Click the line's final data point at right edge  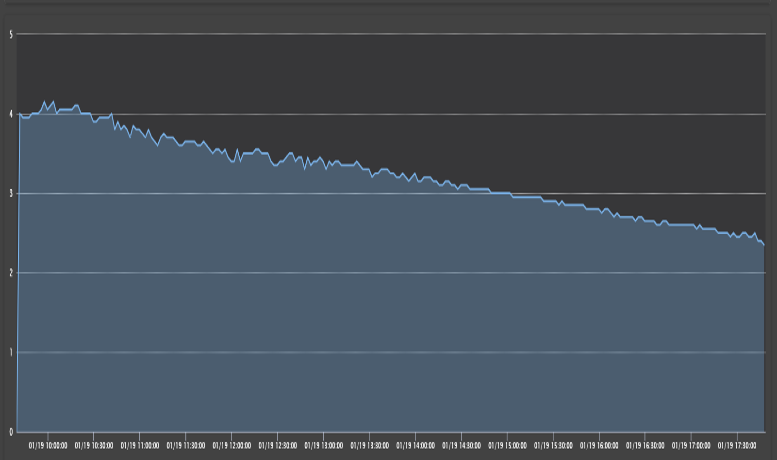[764, 244]
